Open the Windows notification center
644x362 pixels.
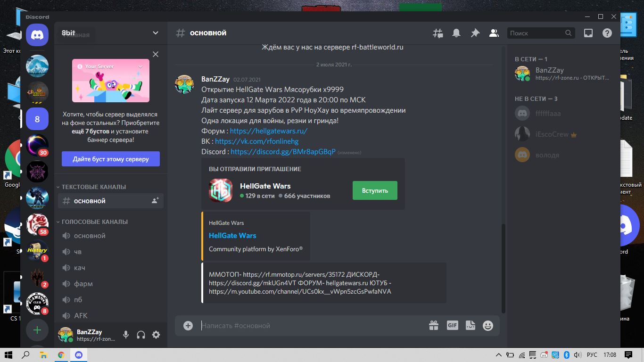coord(628,354)
